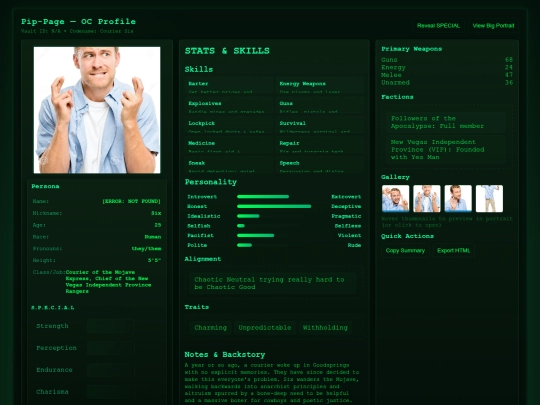Click the Withholding trait tag
Viewport: 540px width, 405px height.
tap(325, 328)
